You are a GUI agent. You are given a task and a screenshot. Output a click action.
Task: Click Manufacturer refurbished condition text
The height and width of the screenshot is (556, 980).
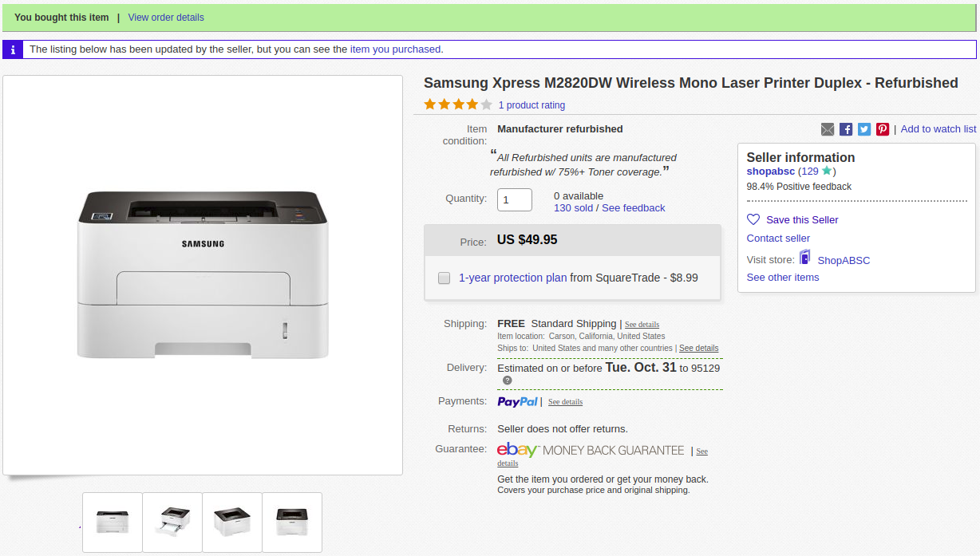(x=560, y=129)
